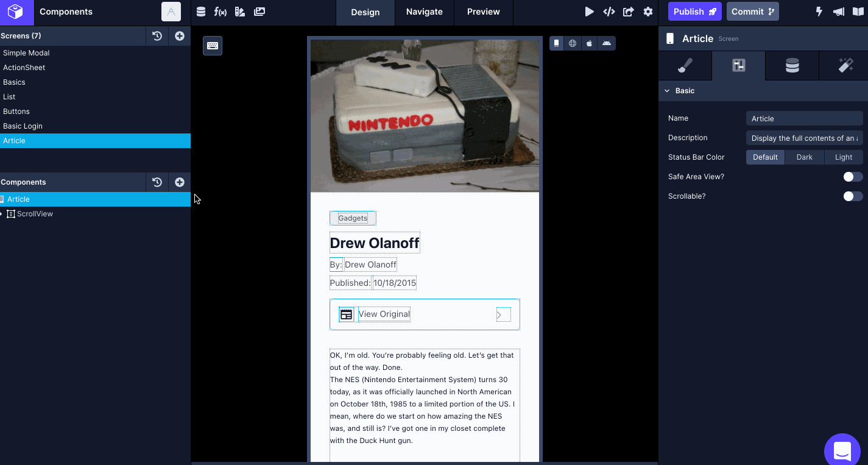Viewport: 868px width, 465px height.
Task: Select the phone device preview icon
Action: tap(556, 43)
